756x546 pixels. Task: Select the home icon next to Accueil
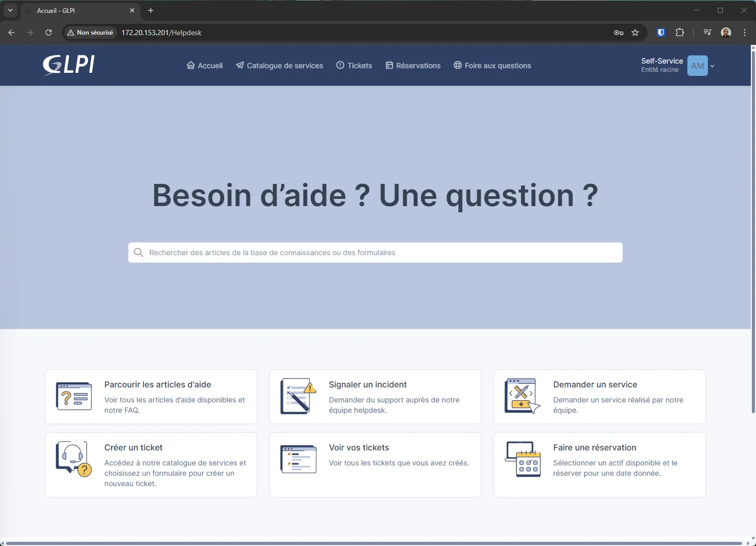191,65
